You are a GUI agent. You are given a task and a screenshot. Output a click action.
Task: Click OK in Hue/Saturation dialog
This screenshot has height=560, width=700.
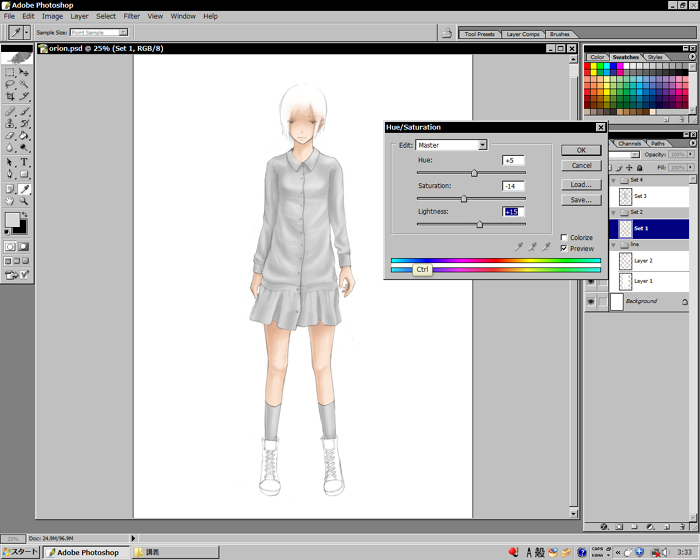tap(580, 150)
